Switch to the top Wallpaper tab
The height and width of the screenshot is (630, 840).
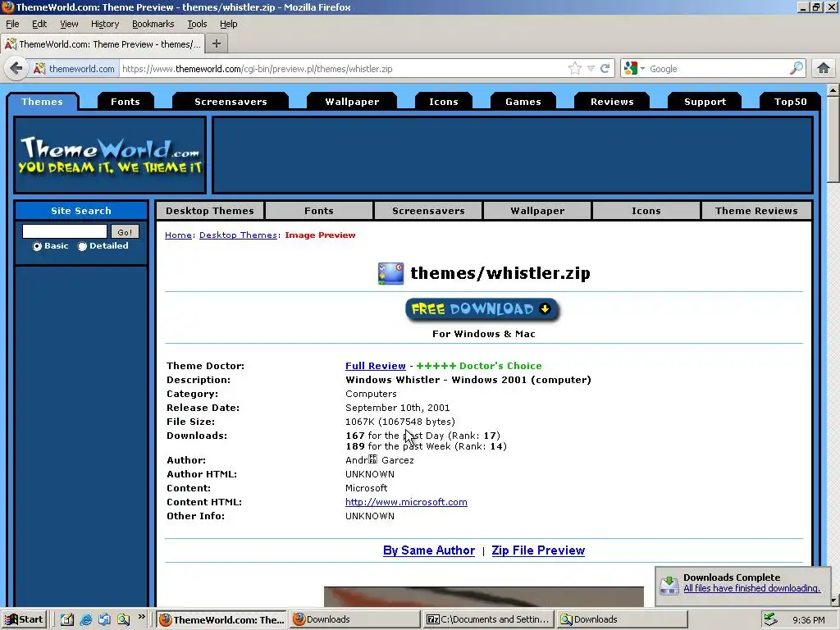(x=352, y=102)
